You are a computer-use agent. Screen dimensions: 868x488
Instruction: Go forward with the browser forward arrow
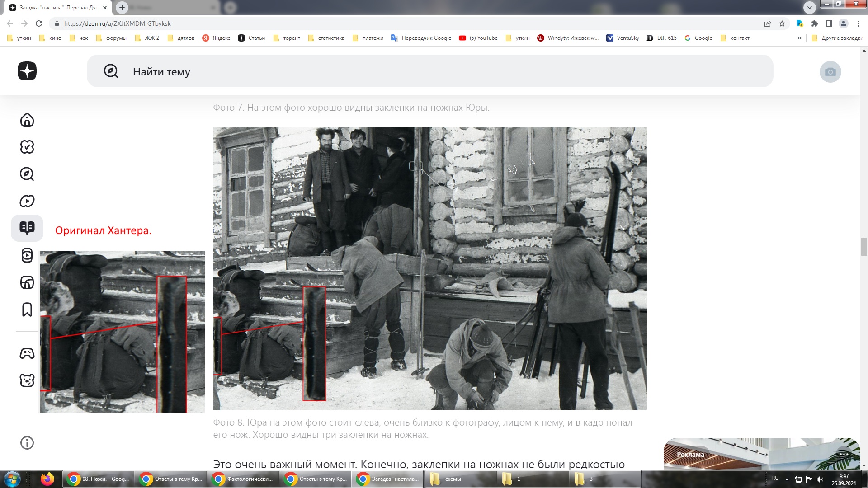pos(24,23)
